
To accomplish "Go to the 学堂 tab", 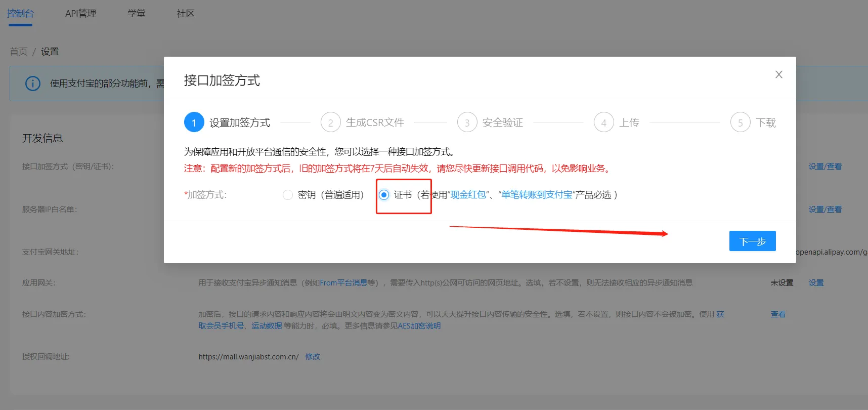I will click(137, 14).
